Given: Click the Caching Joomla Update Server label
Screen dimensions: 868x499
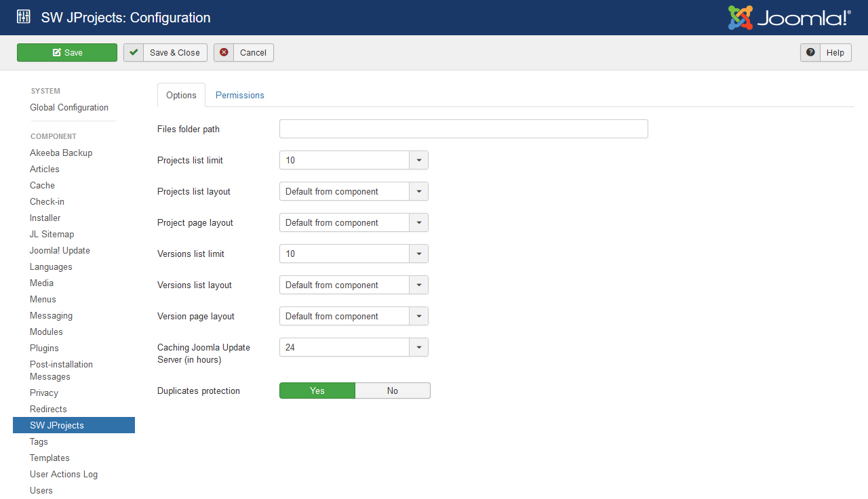Looking at the screenshot, I should tap(203, 353).
